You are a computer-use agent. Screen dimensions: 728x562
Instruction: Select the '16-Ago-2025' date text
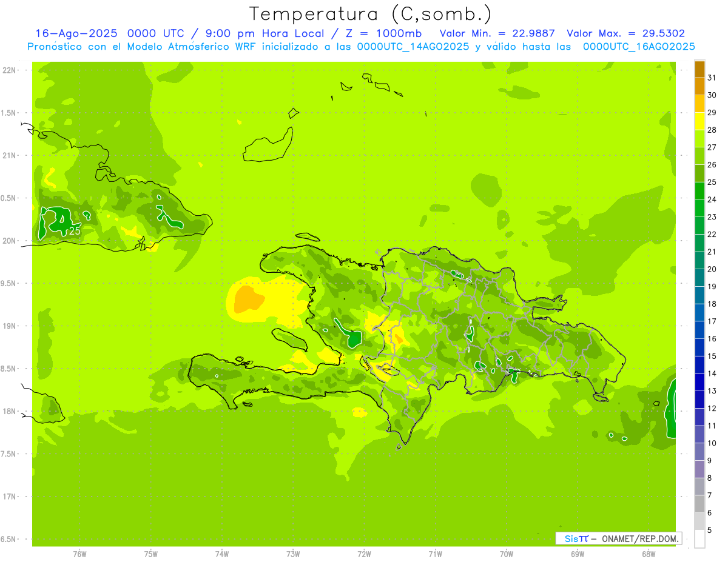click(x=77, y=33)
